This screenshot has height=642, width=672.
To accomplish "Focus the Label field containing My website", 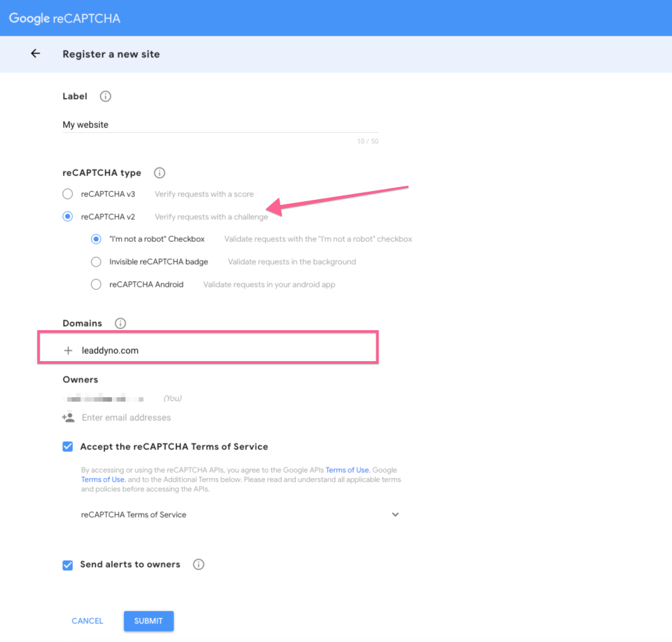I will [x=220, y=125].
